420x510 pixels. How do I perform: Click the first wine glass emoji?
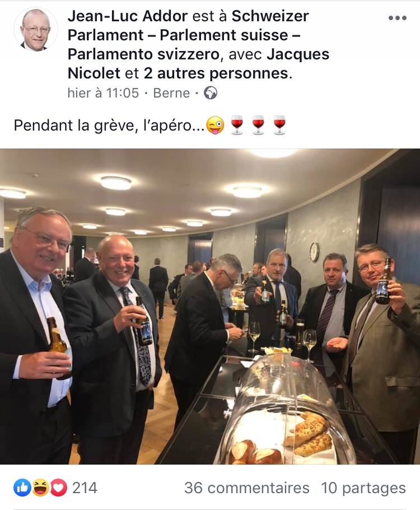[237, 125]
